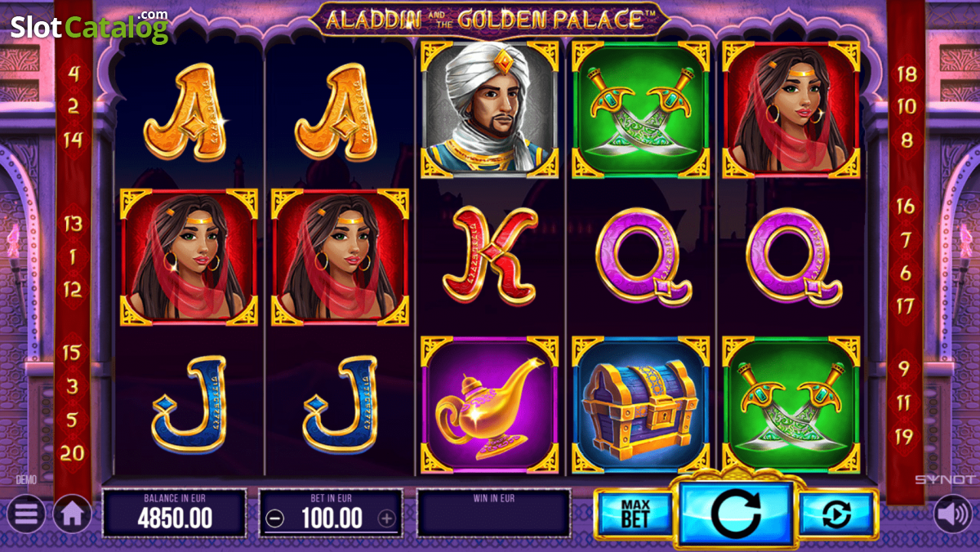Increase bet with the plus icon
Screen dimensions: 980x552
point(386,518)
